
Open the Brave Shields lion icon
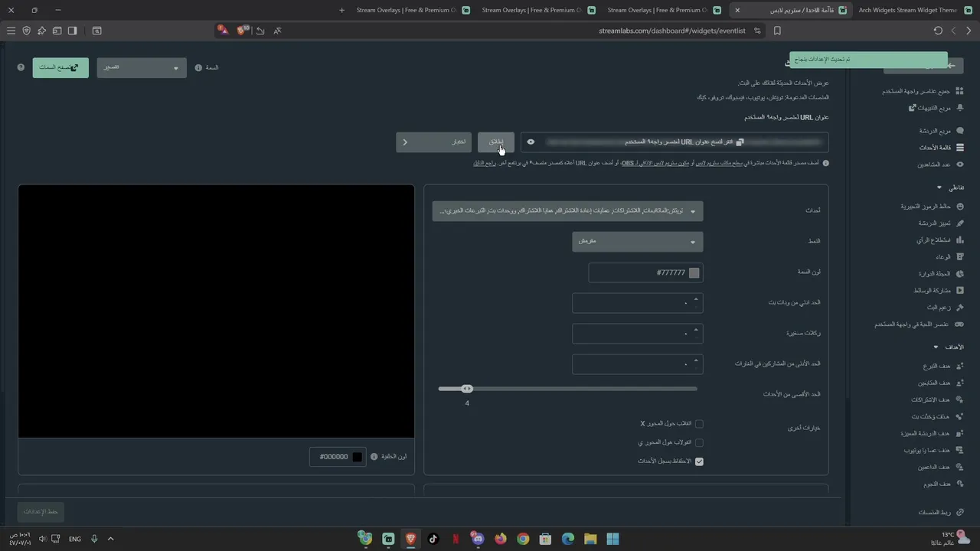coord(242,31)
